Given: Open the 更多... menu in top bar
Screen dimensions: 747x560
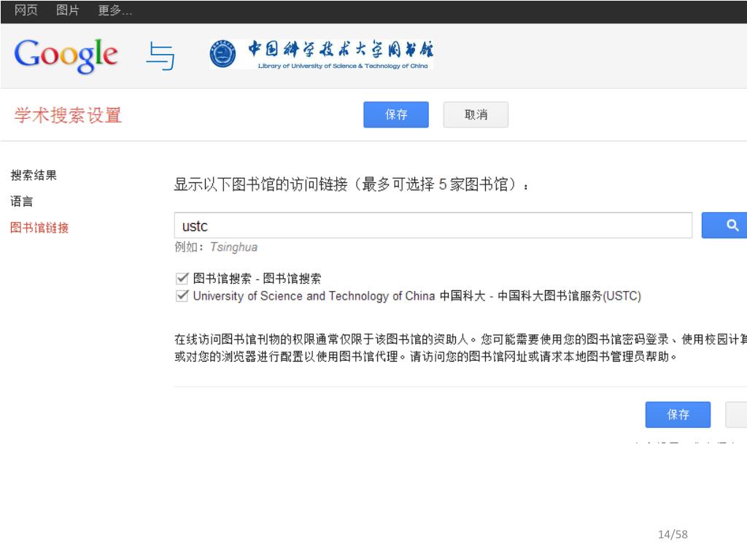Looking at the screenshot, I should (115, 10).
